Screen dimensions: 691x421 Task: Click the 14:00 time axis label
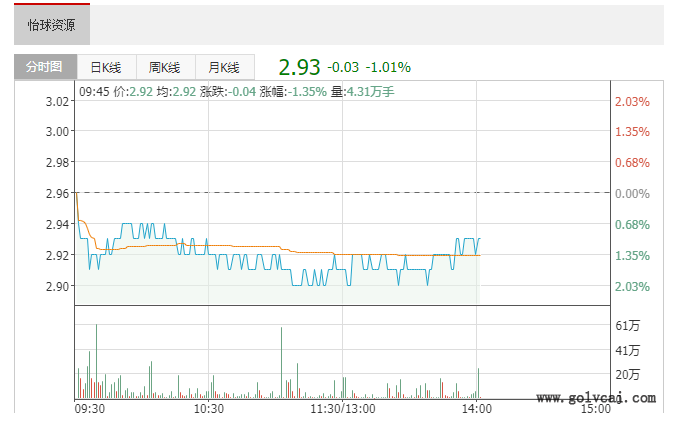(477, 409)
